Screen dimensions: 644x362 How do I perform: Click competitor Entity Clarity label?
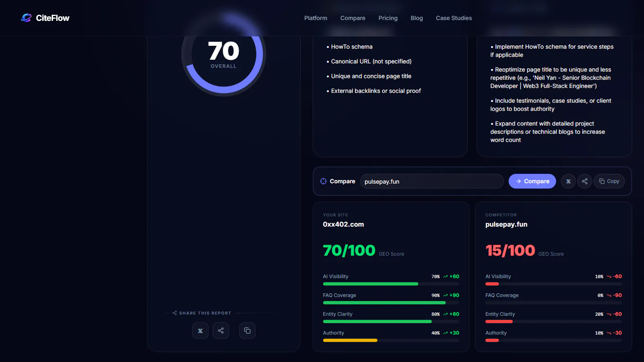[500, 314]
